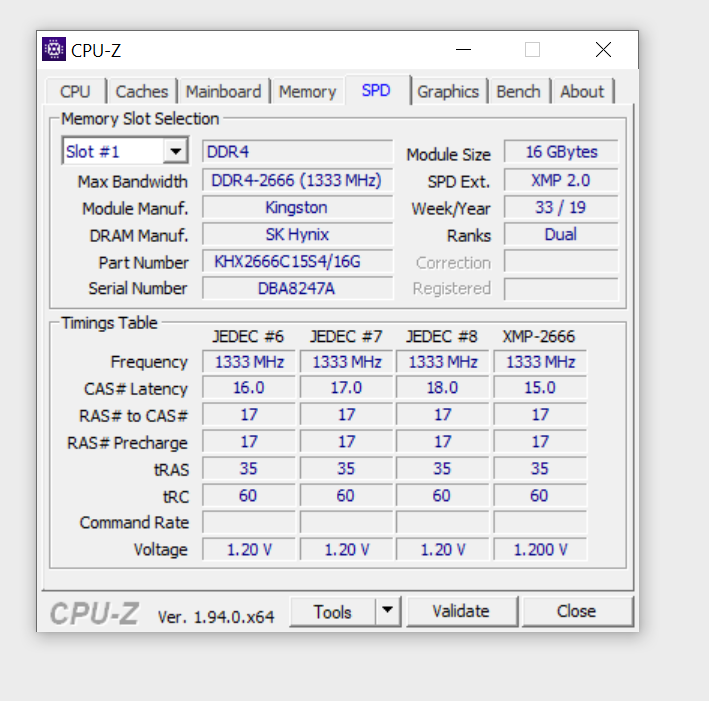
Task: Click the 16 GBytes module size value
Action: (x=561, y=152)
